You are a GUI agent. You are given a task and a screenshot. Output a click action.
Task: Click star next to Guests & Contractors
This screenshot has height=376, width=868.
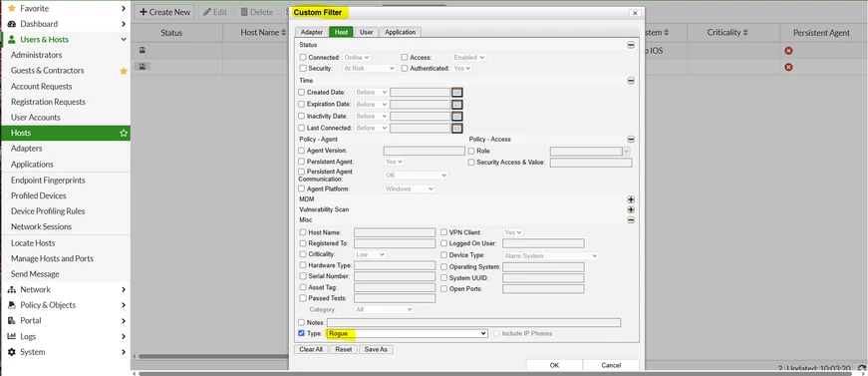point(124,71)
